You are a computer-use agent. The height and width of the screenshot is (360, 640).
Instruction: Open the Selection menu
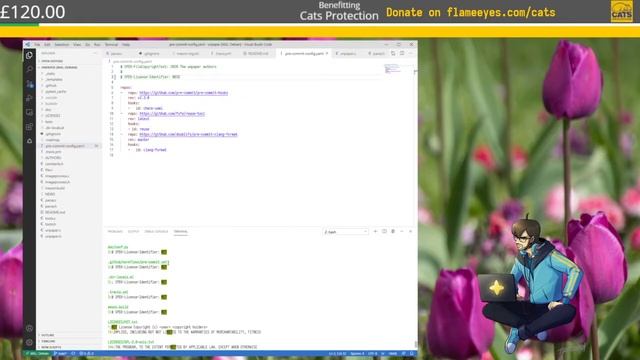tap(62, 44)
